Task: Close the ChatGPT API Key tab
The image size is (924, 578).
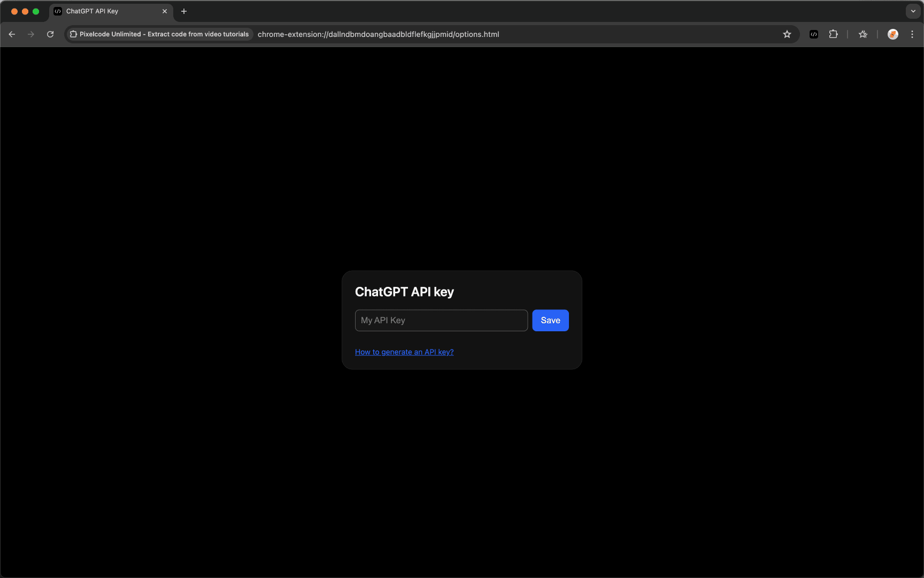Action: click(165, 11)
